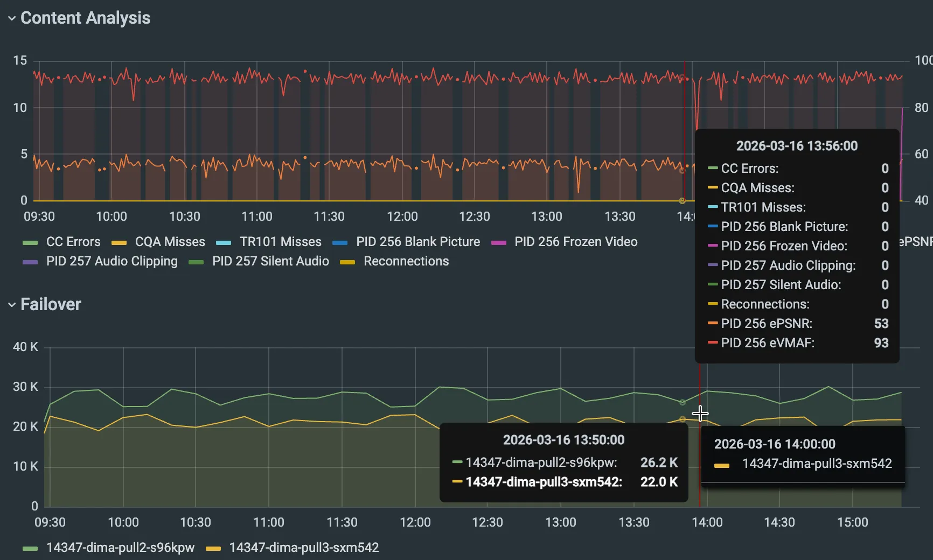Screen dimensions: 933x560
Task: Click the "PID 256 eVMAF:" tooltip row
Action: coord(798,343)
